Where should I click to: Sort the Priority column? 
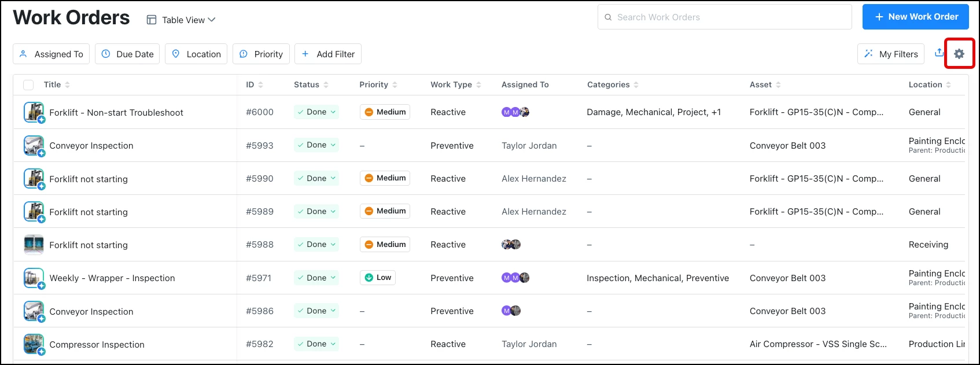coord(395,85)
